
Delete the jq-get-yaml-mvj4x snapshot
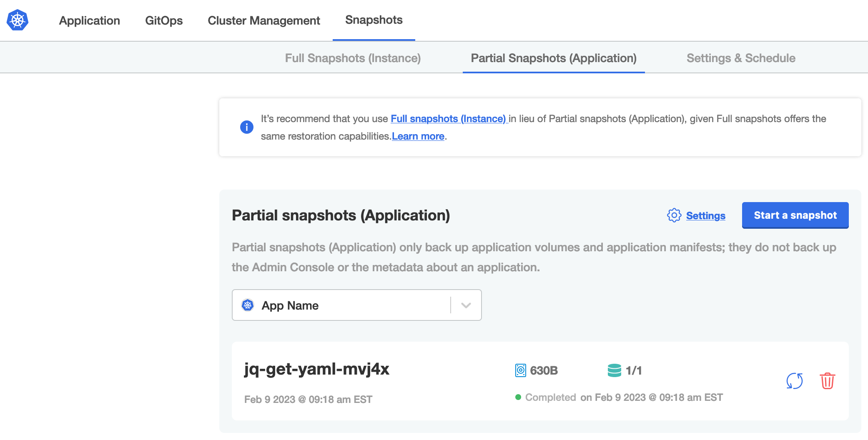828,380
